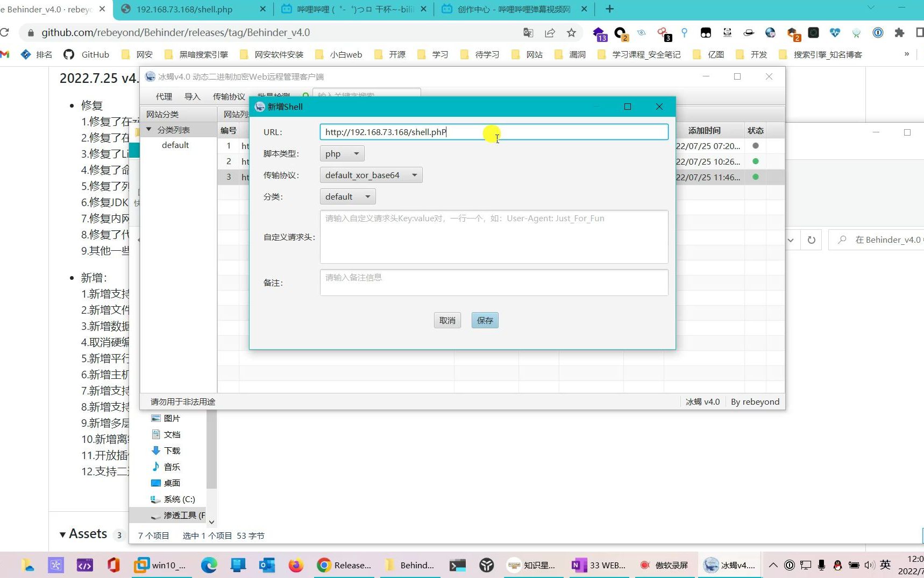This screenshot has width=924, height=578.
Task: Open the Office icon on the taskbar
Action: (113, 565)
